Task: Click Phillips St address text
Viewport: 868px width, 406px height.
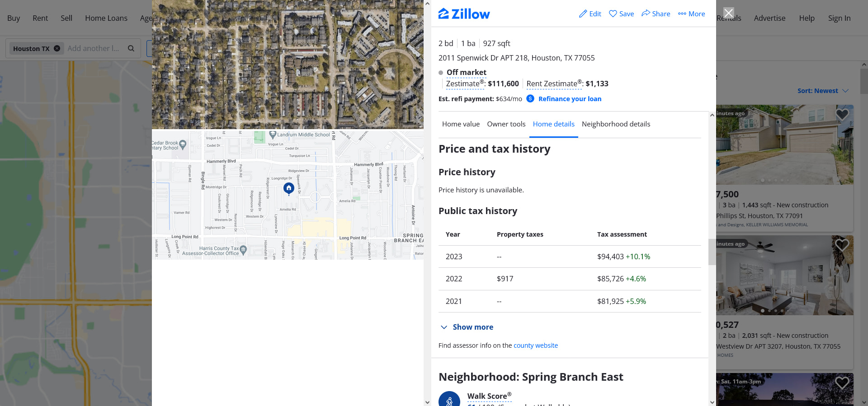Action: pyautogui.click(x=759, y=216)
